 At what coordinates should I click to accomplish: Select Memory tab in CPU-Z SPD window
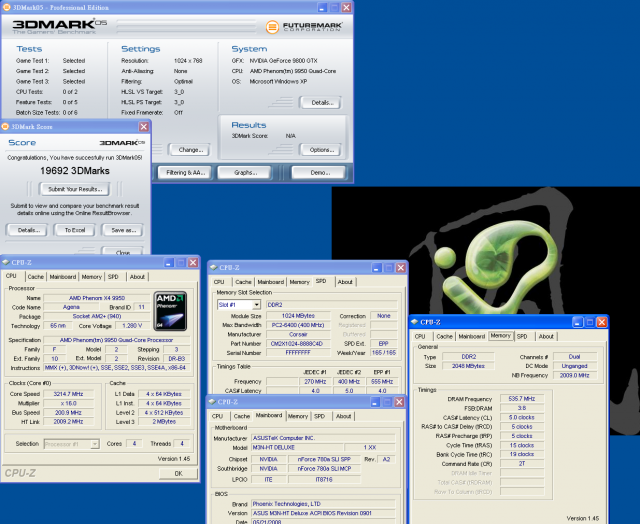(x=299, y=282)
